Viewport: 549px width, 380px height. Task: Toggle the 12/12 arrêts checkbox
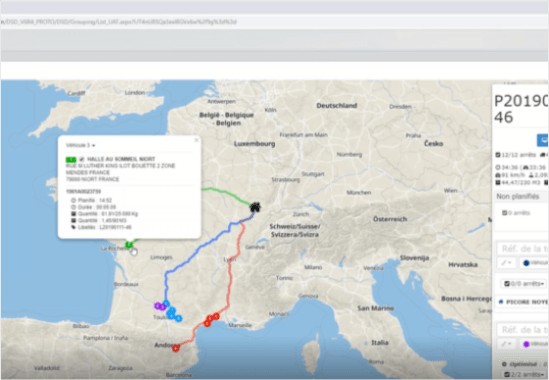click(498, 155)
